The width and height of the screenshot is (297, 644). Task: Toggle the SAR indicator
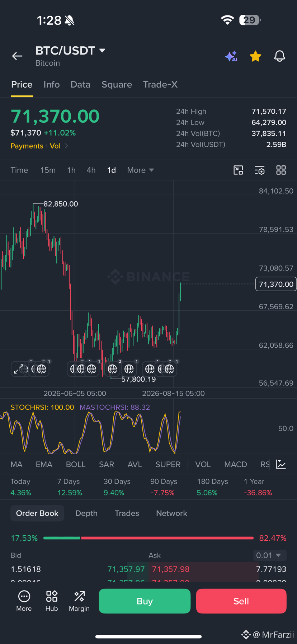pos(107,464)
